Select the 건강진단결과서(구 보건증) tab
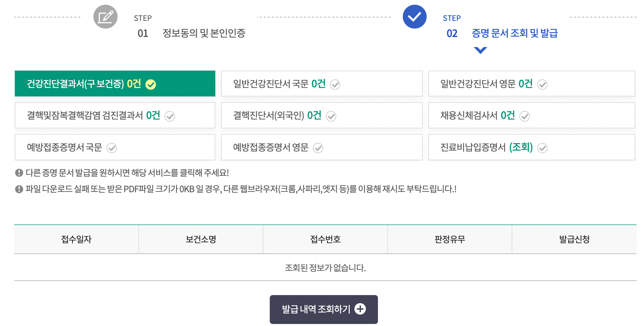This screenshot has width=644, height=326. click(x=115, y=83)
